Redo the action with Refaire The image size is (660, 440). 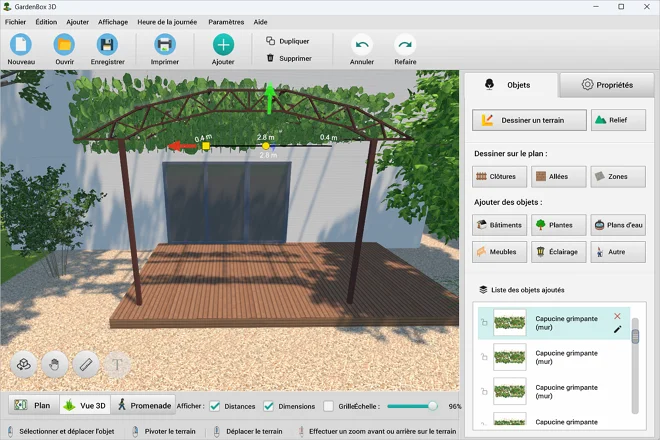point(405,45)
